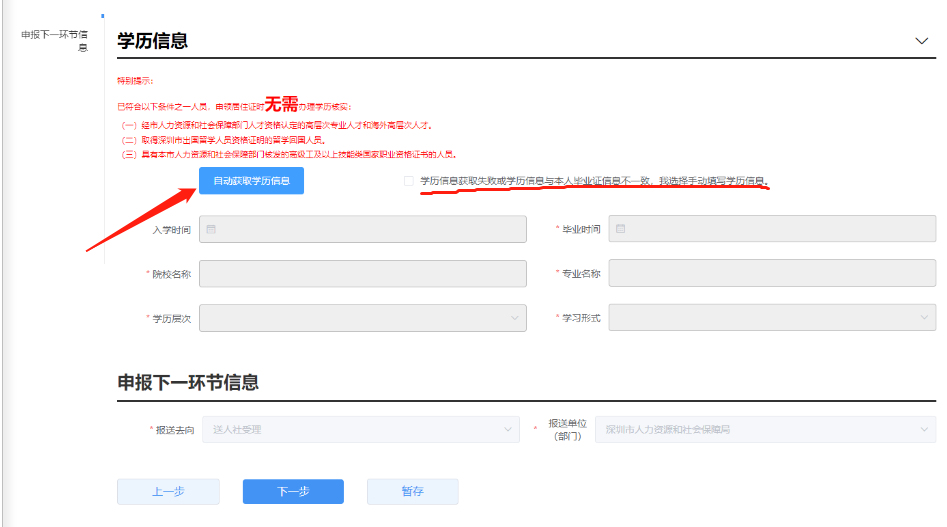Save draft with 暂存 button
This screenshot has width=947, height=527.
pyautogui.click(x=413, y=491)
